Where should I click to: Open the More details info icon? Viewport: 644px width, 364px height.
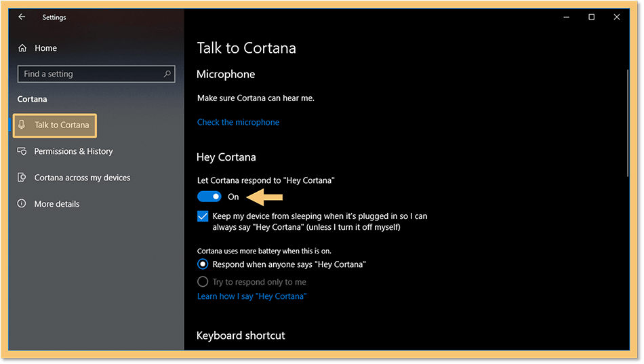pyautogui.click(x=22, y=204)
